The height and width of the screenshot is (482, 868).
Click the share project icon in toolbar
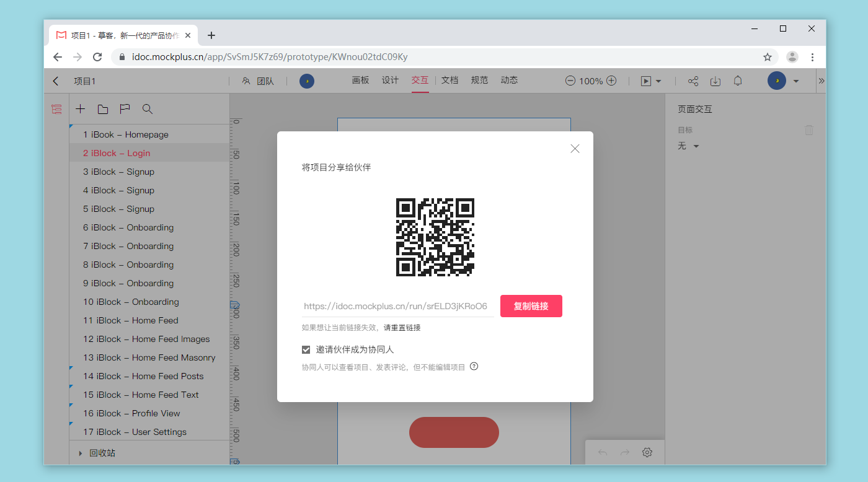coord(693,81)
